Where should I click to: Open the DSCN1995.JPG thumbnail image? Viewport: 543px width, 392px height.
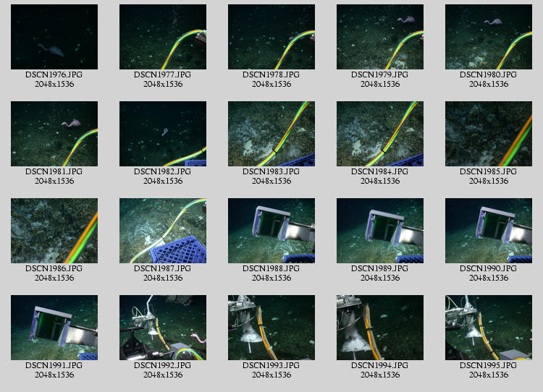[489, 328]
